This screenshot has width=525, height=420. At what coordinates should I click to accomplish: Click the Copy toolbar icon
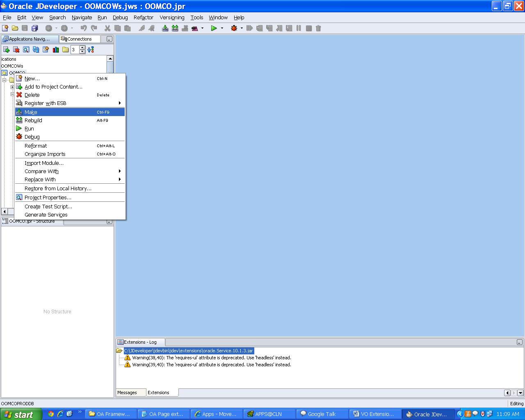tap(117, 28)
